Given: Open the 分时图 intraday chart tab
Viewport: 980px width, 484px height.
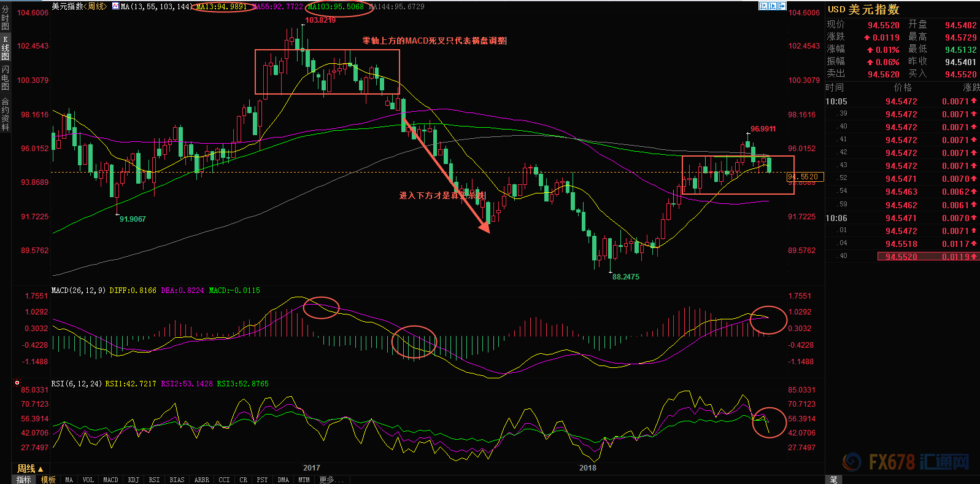Looking at the screenshot, I should (x=5, y=18).
